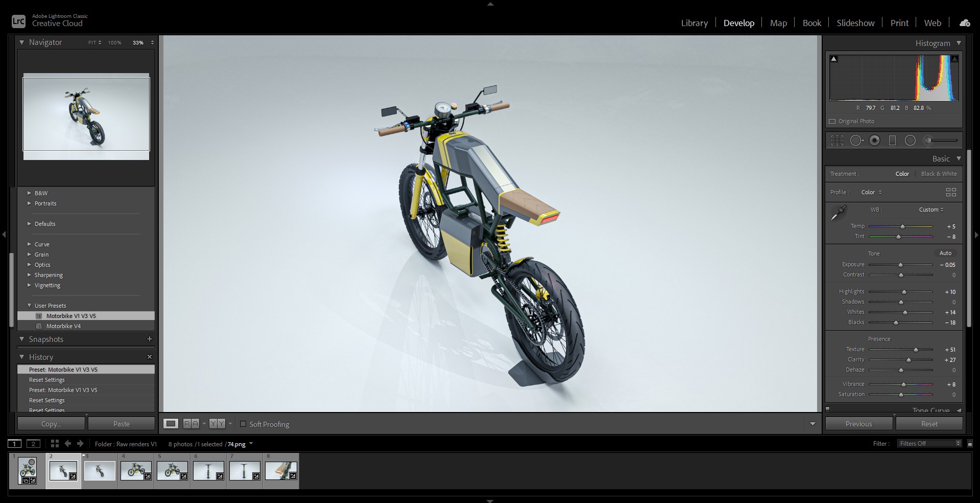Open the Filters Off dropdown
Image resolution: width=980 pixels, height=503 pixels.
pos(929,444)
